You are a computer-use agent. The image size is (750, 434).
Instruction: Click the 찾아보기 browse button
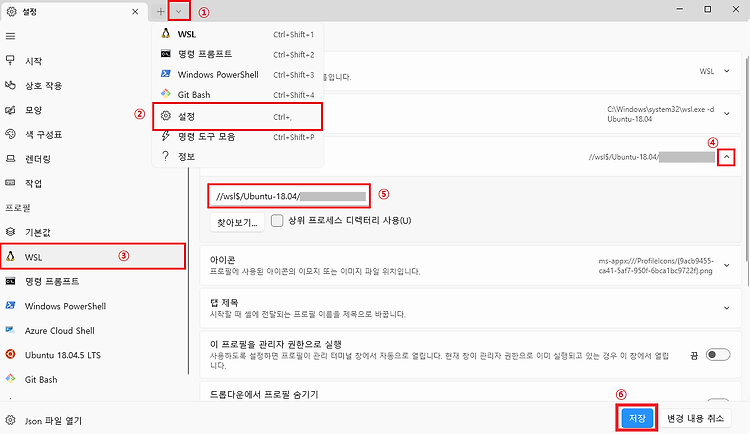[x=237, y=223]
